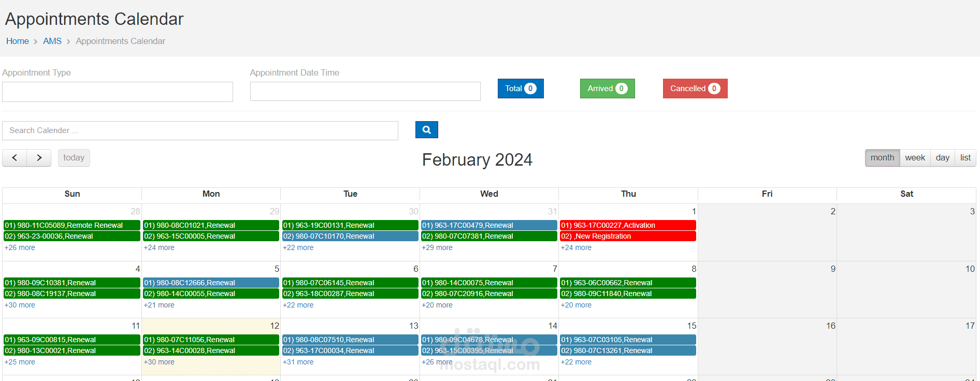Go to previous month arrow
980x381 pixels.
(x=15, y=158)
